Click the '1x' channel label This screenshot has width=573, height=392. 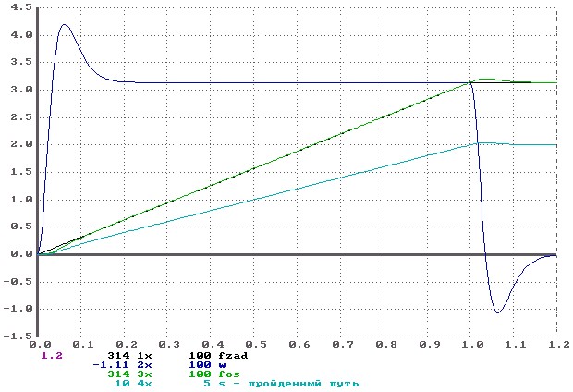(x=144, y=355)
